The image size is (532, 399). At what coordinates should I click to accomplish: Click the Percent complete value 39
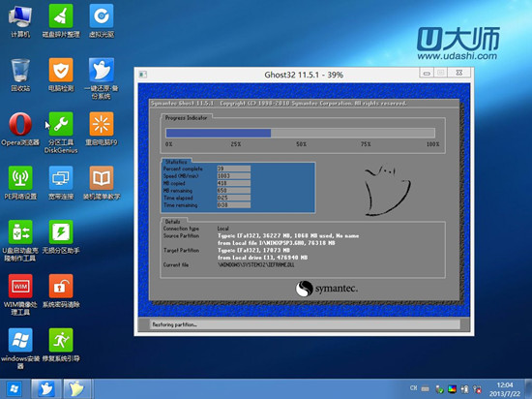pyautogui.click(x=234, y=169)
